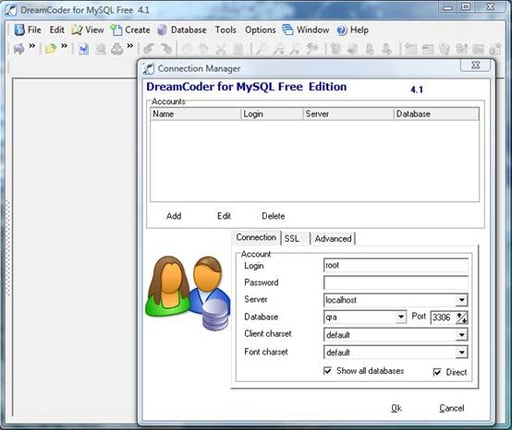Click the redo arrow toolbar icon
512x430 pixels.
coord(166,49)
